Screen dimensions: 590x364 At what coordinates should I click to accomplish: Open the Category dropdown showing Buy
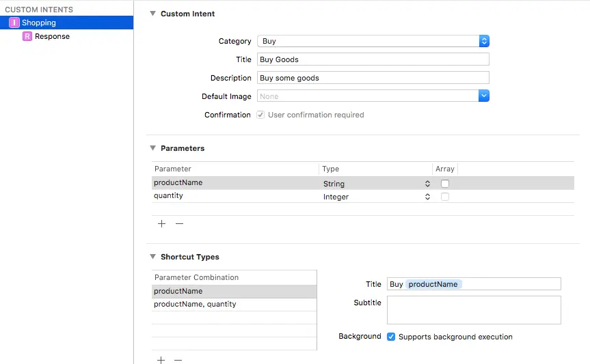[373, 41]
